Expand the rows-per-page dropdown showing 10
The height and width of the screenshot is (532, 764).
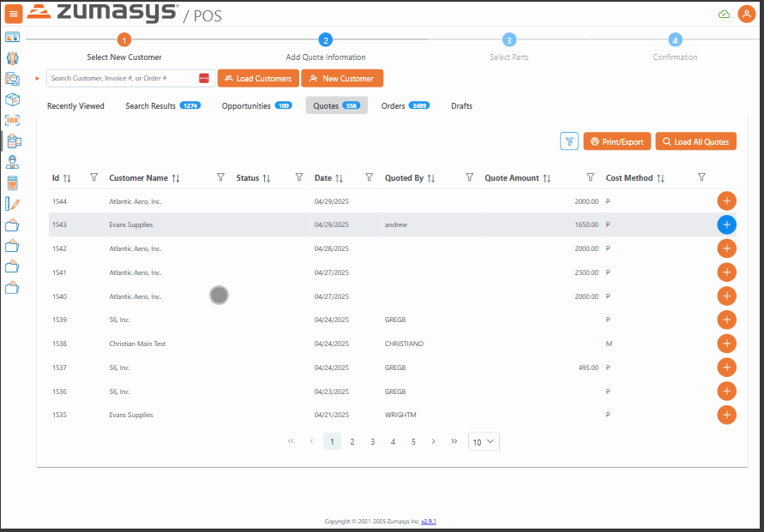click(x=484, y=442)
